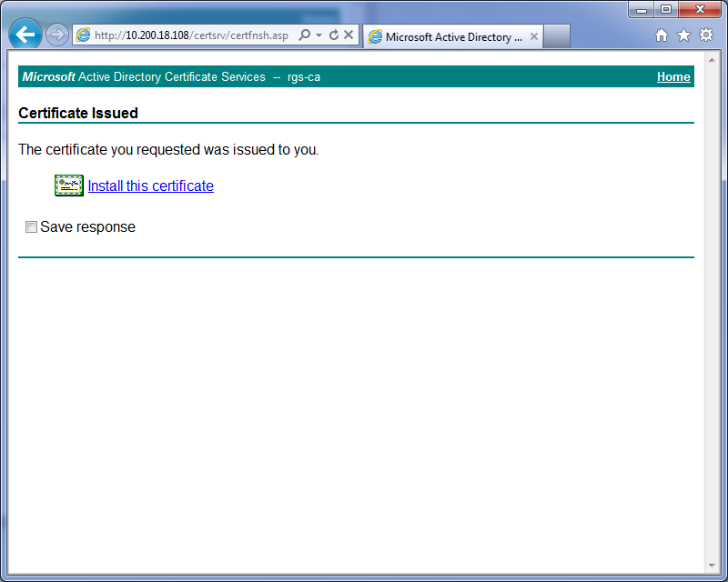This screenshot has width=728, height=582.
Task: Open a new blank tab
Action: coord(557,36)
